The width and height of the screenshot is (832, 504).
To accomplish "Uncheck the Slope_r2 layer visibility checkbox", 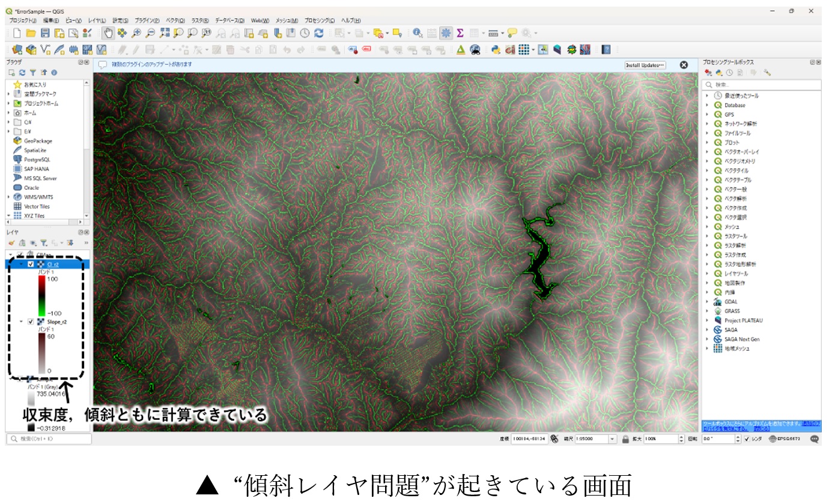I will pos(31,321).
